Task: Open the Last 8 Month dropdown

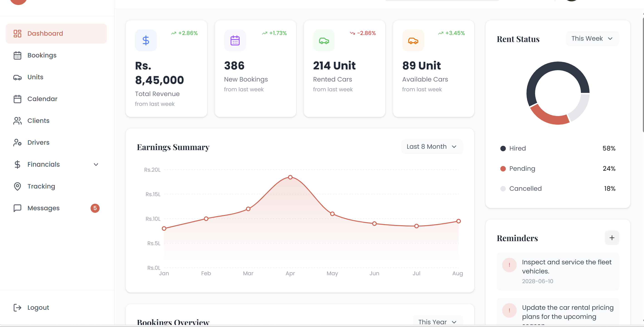Action: click(432, 147)
